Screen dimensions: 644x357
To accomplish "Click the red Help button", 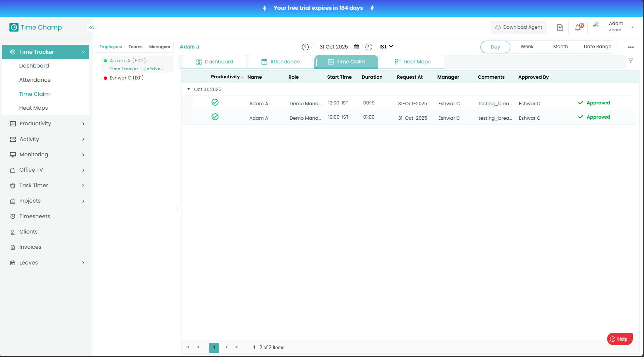I will 620,339.
